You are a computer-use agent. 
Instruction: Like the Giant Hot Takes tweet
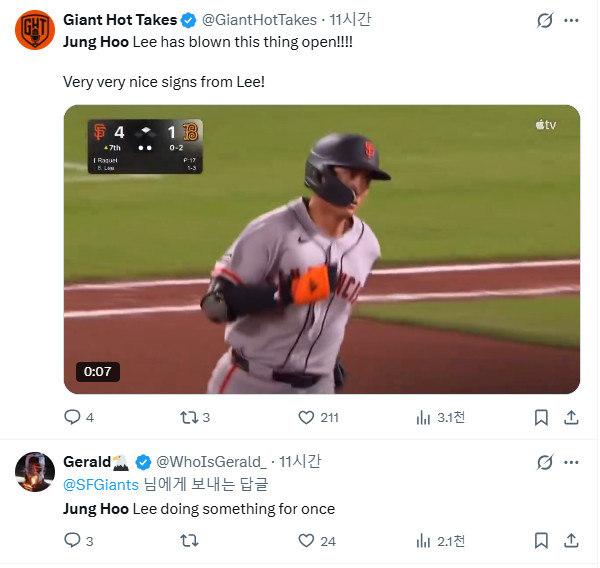307,417
